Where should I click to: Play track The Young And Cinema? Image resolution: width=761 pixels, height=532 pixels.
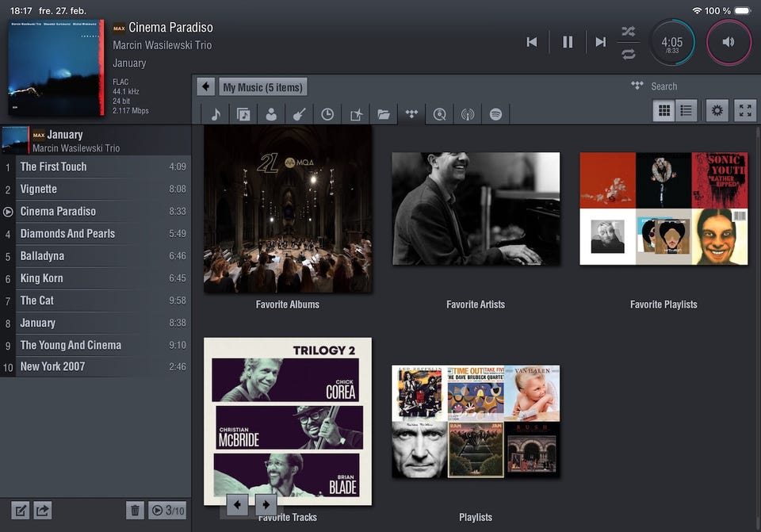tap(71, 345)
